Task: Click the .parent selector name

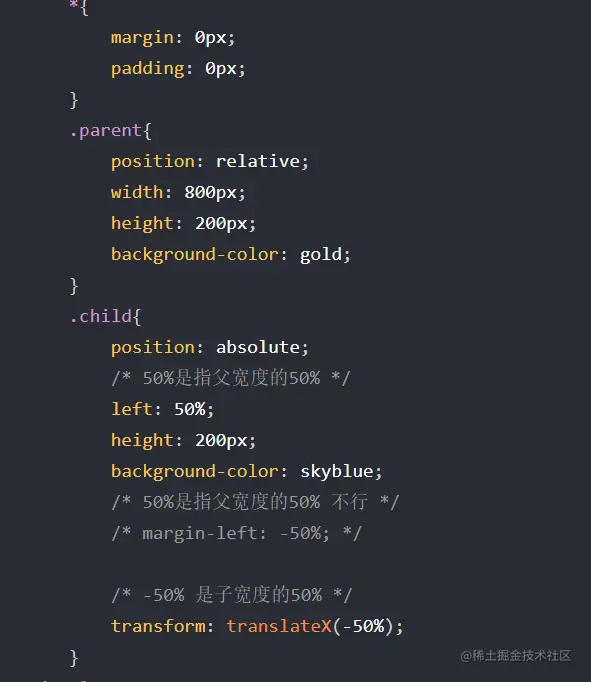Action: (106, 130)
